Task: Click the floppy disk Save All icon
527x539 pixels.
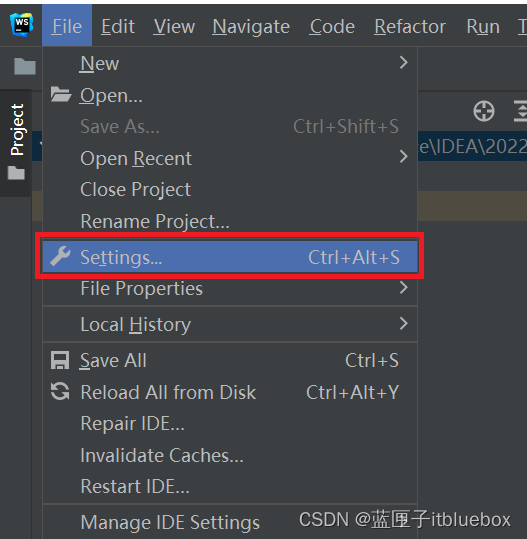Action: point(60,360)
